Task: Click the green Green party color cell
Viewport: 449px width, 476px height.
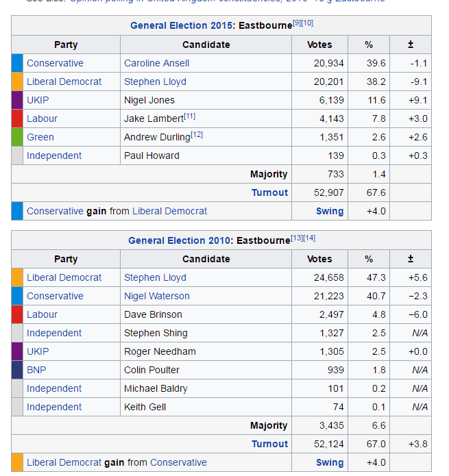Action: pos(17,137)
